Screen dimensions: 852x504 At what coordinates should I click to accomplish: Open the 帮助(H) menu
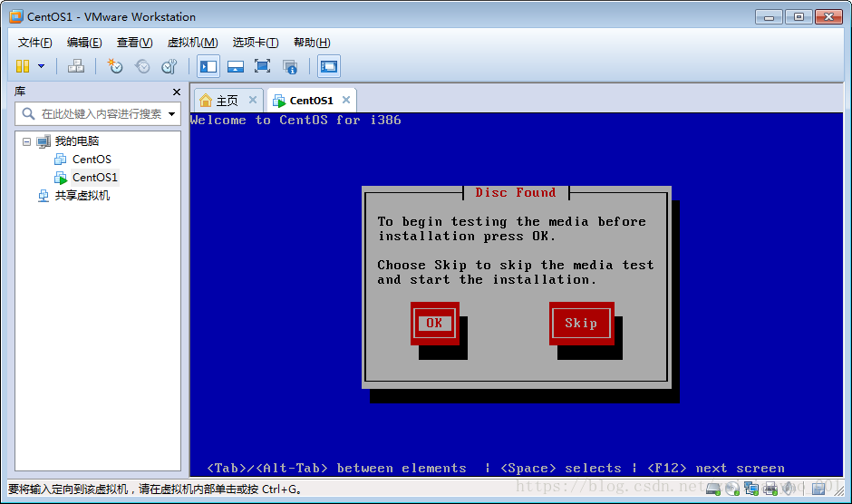point(312,43)
